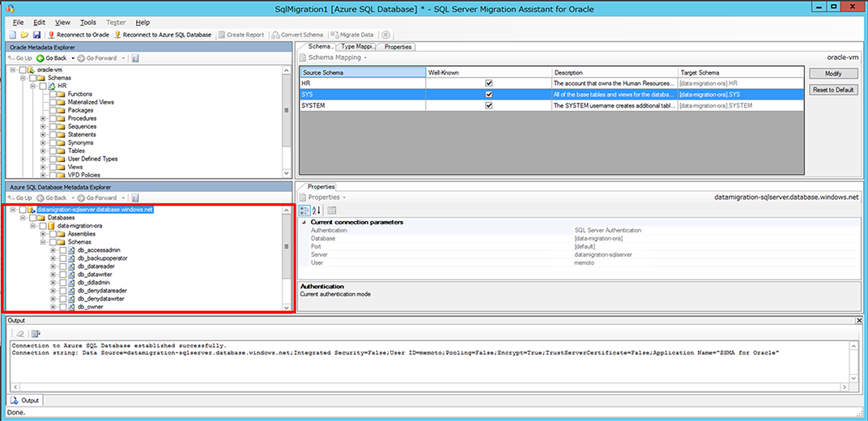868x421 pixels.
Task: Open the Oracle Go Back history dropdown arrow
Action: tap(73, 57)
